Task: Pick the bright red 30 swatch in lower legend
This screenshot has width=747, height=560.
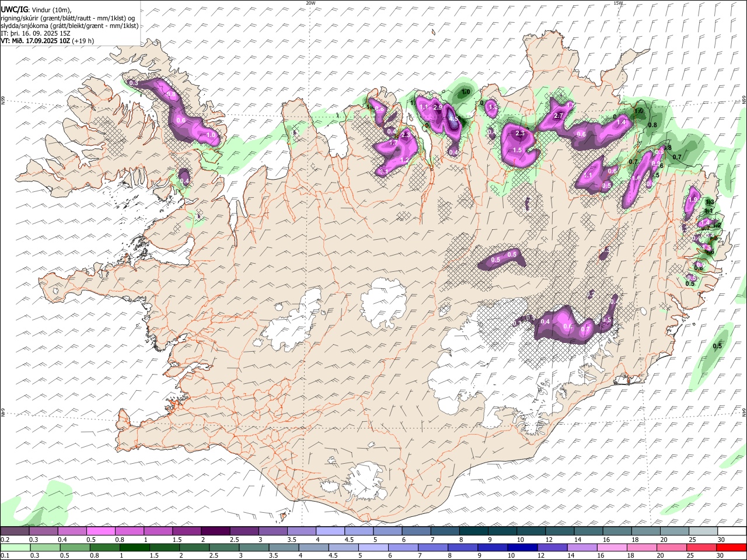Action: (x=732, y=547)
